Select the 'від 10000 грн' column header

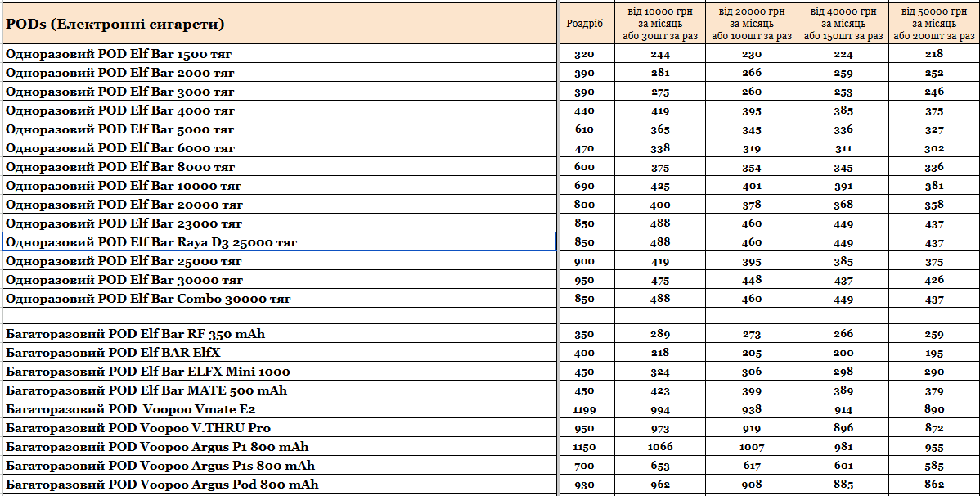tap(660, 25)
